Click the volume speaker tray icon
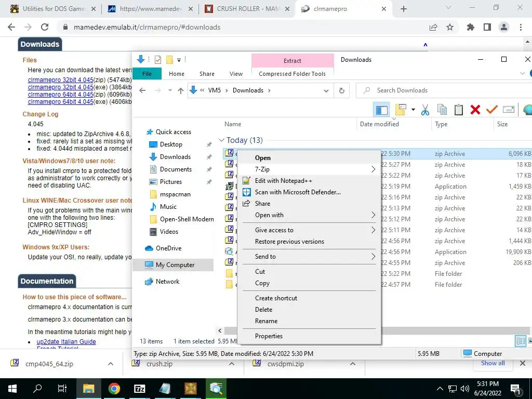 pyautogui.click(x=465, y=389)
